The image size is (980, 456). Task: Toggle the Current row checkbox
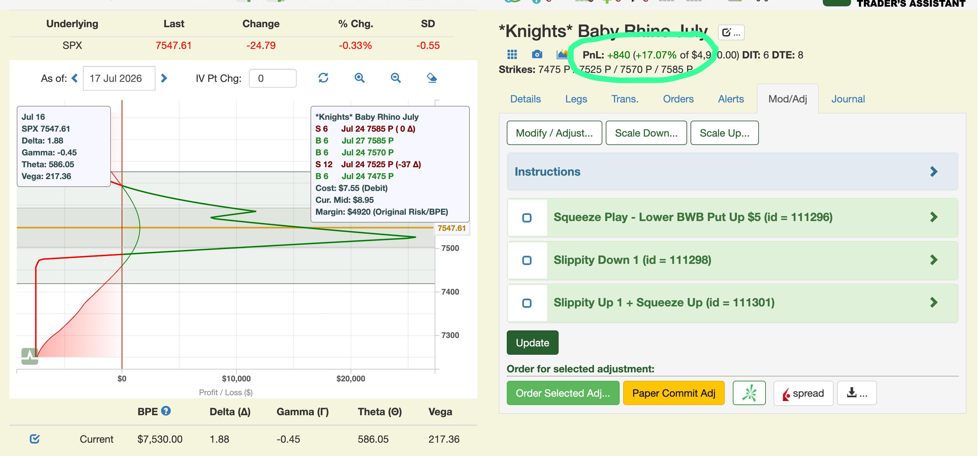(35, 439)
